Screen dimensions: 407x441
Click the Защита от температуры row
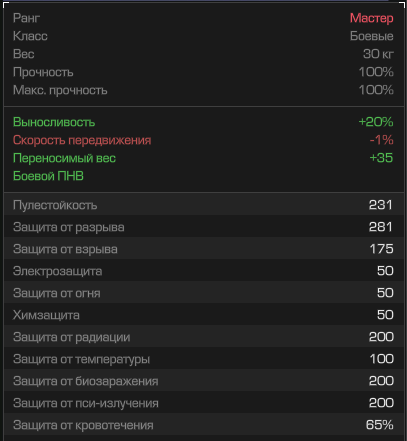pos(203,358)
